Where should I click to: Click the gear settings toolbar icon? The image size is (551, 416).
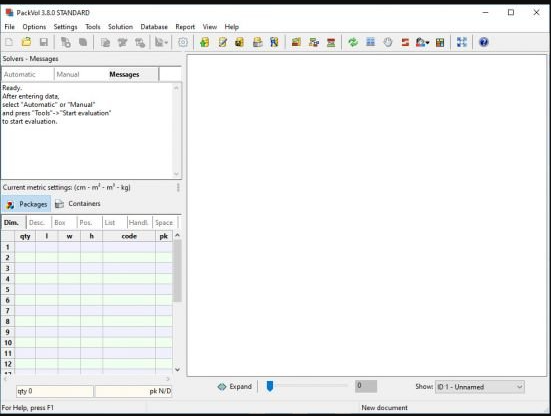(x=183, y=42)
